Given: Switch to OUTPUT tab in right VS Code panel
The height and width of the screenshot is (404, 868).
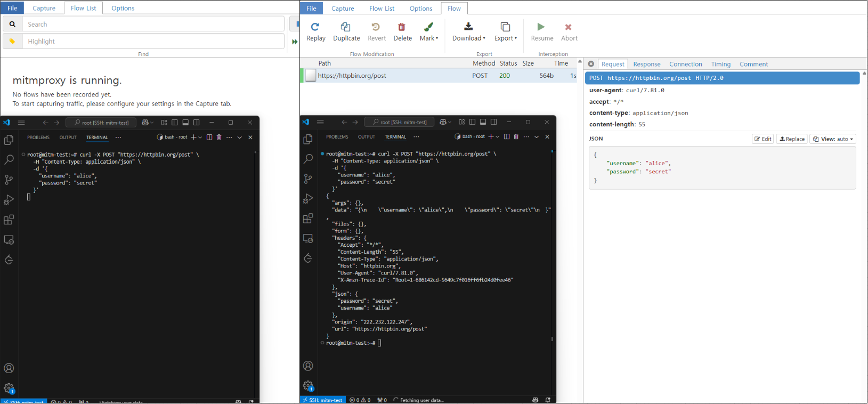Looking at the screenshot, I should click(x=367, y=136).
